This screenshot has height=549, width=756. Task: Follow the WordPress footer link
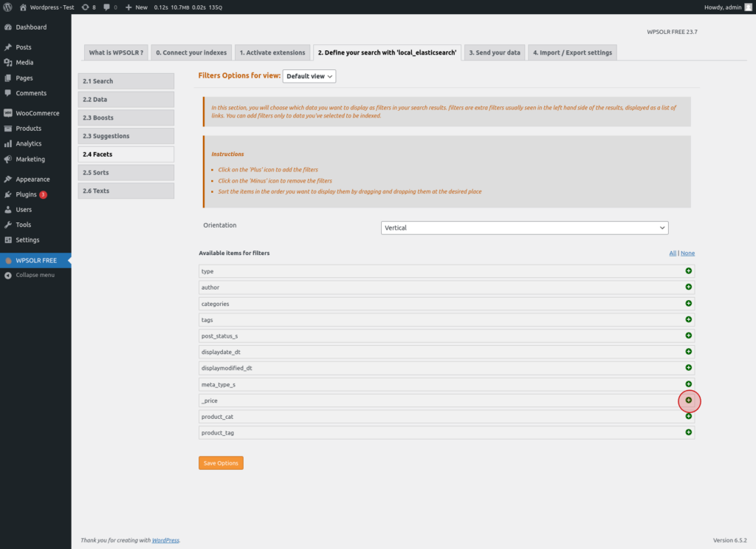click(x=165, y=540)
